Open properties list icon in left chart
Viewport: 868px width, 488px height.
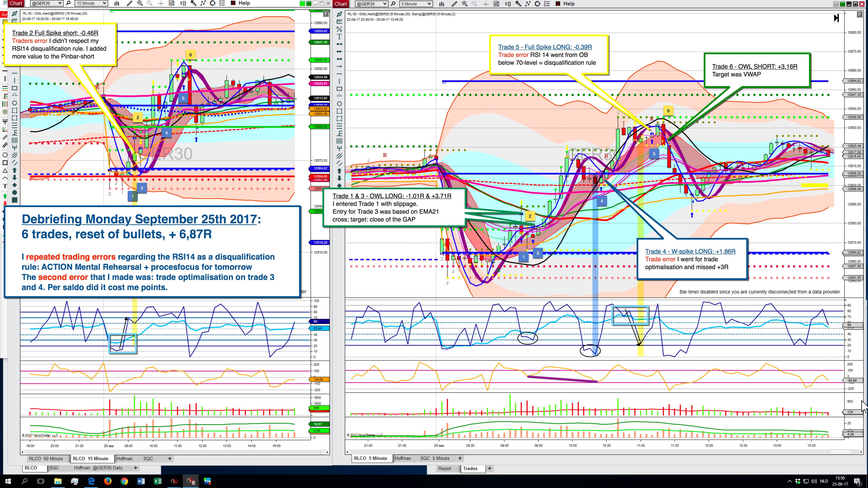click(x=222, y=3)
